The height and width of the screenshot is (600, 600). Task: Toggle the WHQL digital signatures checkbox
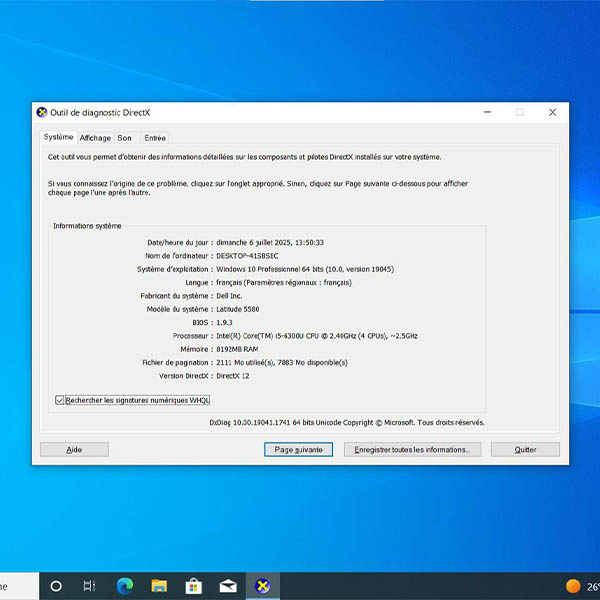[x=60, y=400]
